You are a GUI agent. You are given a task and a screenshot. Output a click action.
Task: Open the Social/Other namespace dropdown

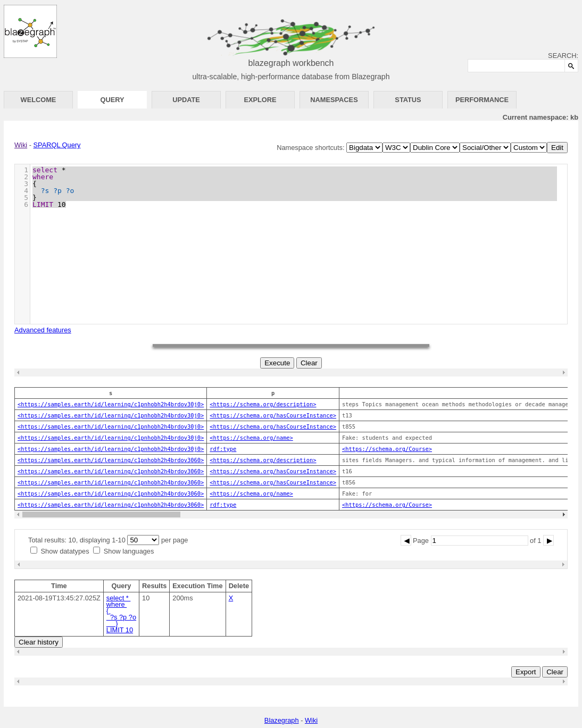click(485, 148)
